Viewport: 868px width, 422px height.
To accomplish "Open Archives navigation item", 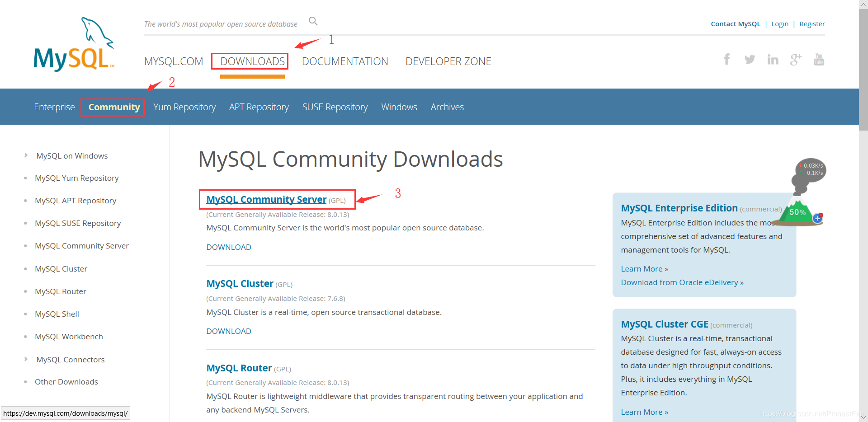I will [447, 107].
